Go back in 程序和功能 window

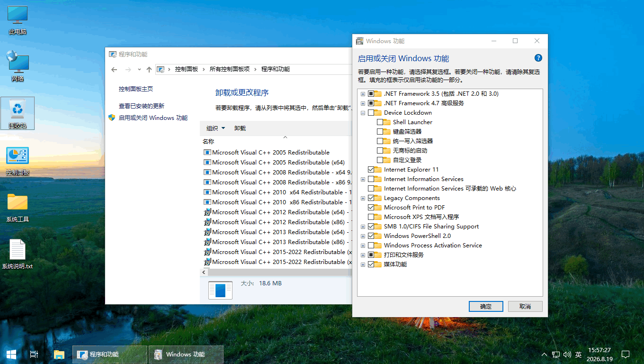click(x=114, y=69)
